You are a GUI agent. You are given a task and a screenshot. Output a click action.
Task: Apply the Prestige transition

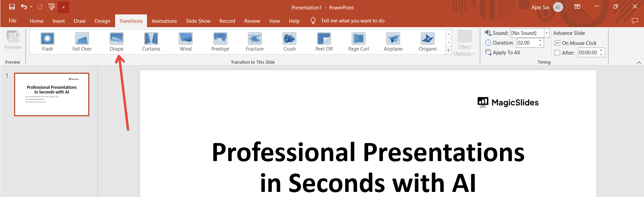pyautogui.click(x=220, y=42)
